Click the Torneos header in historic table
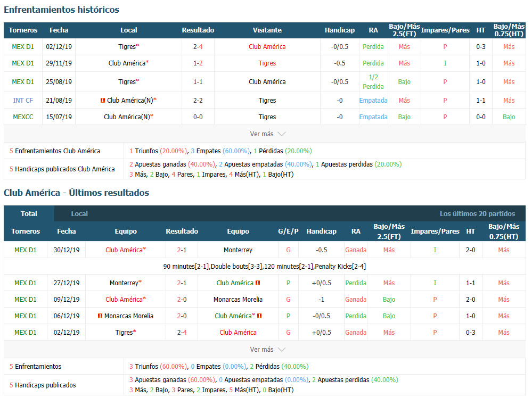Screen dimensions: 532x397 pyautogui.click(x=23, y=30)
